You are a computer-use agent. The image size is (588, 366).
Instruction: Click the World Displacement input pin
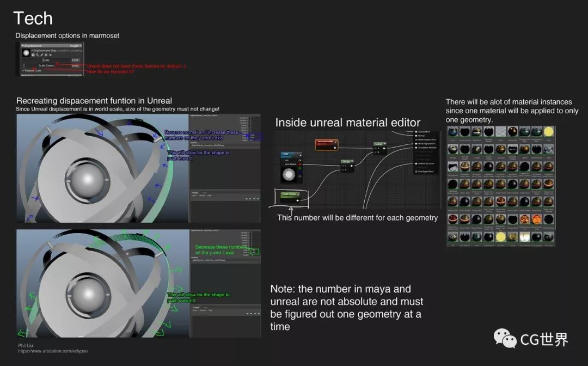(416, 144)
